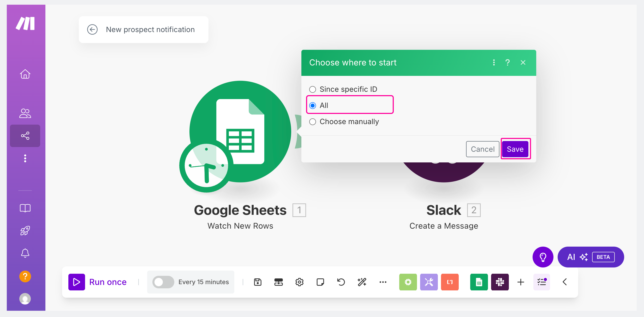
Task: Save the Choose where to start dialog
Action: (x=515, y=149)
